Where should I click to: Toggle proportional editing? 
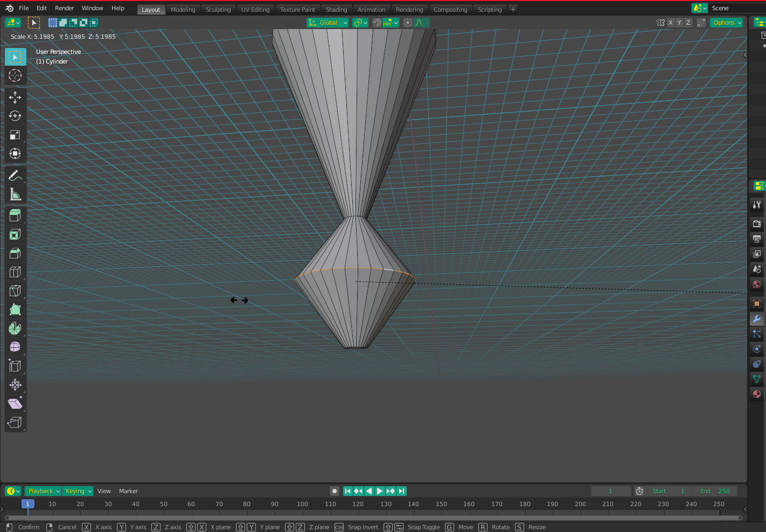point(408,23)
